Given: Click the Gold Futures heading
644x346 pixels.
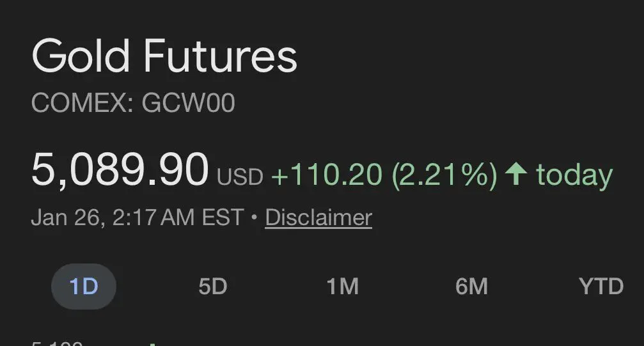Looking at the screenshot, I should (164, 56).
